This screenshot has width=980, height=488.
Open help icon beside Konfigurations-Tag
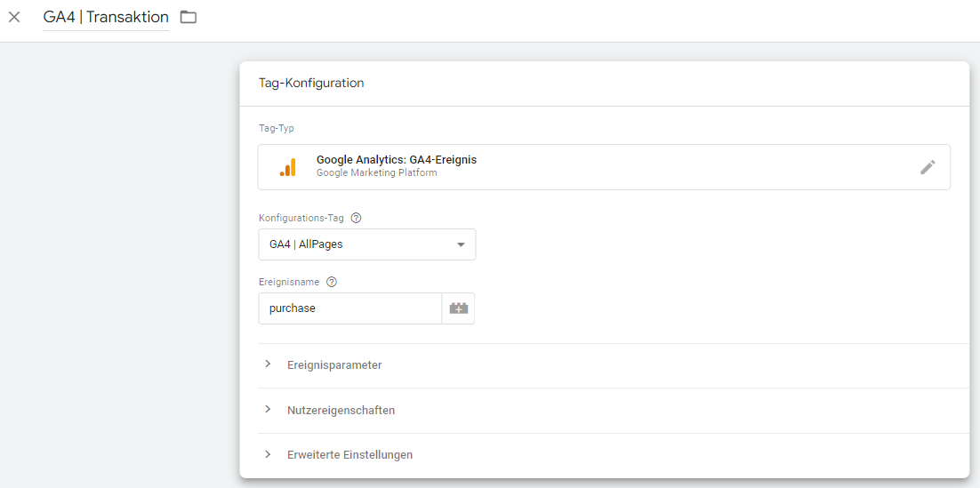click(x=357, y=218)
